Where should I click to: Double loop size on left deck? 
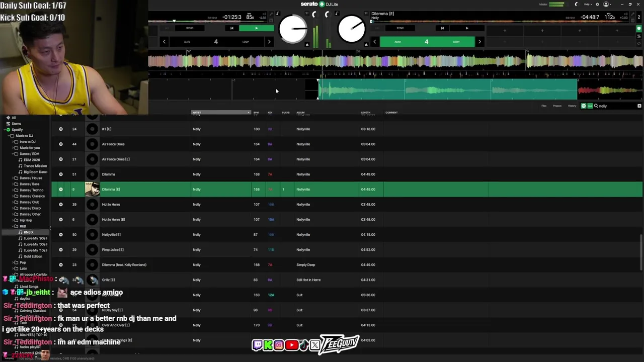point(269,42)
